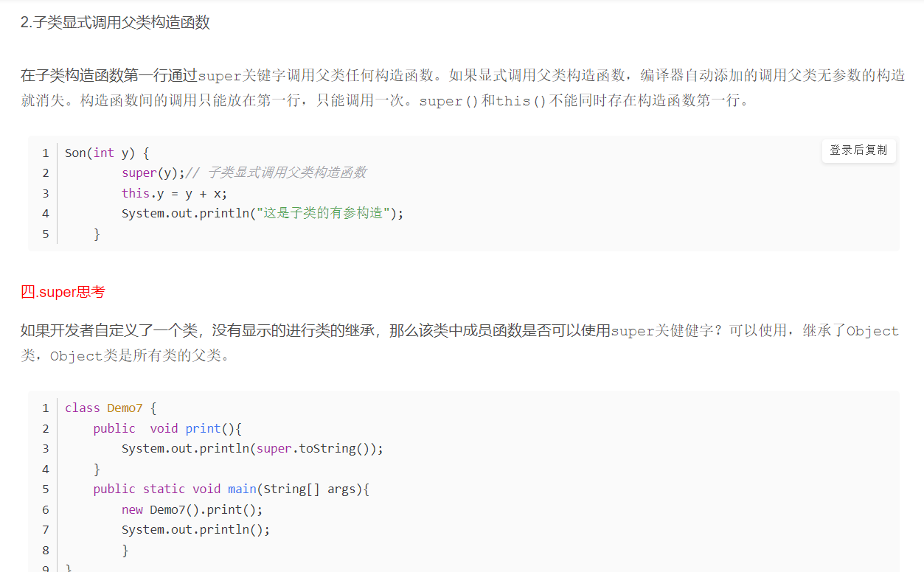Click the System.out.println(super.toString()); line
Image resolution: width=924 pixels, height=572 pixels.
[x=253, y=448]
